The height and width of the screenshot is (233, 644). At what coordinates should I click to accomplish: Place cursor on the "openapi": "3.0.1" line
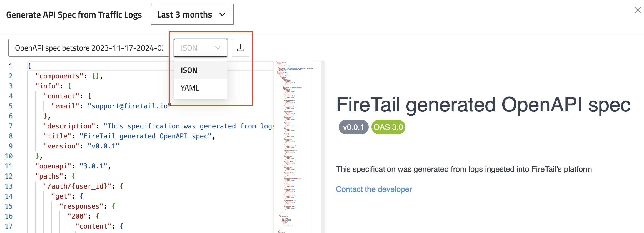click(73, 166)
